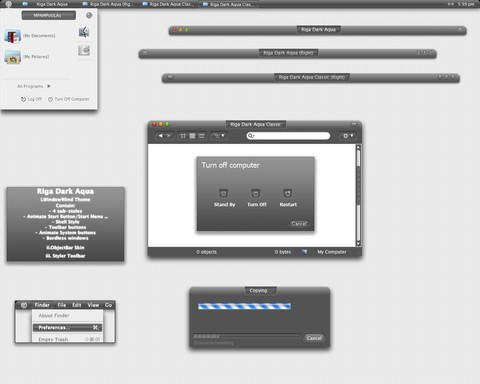Viewport: 480px width, 384px height.
Task: Open the My Documents folder icon
Action: pyautogui.click(x=13, y=36)
